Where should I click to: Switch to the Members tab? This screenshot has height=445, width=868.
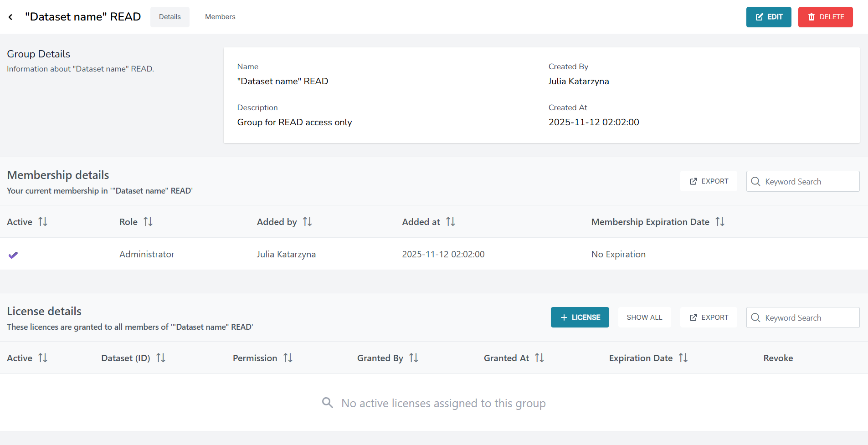click(220, 17)
